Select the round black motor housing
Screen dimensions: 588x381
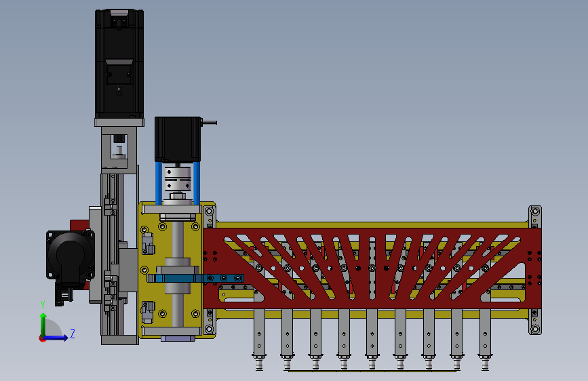tap(71, 255)
